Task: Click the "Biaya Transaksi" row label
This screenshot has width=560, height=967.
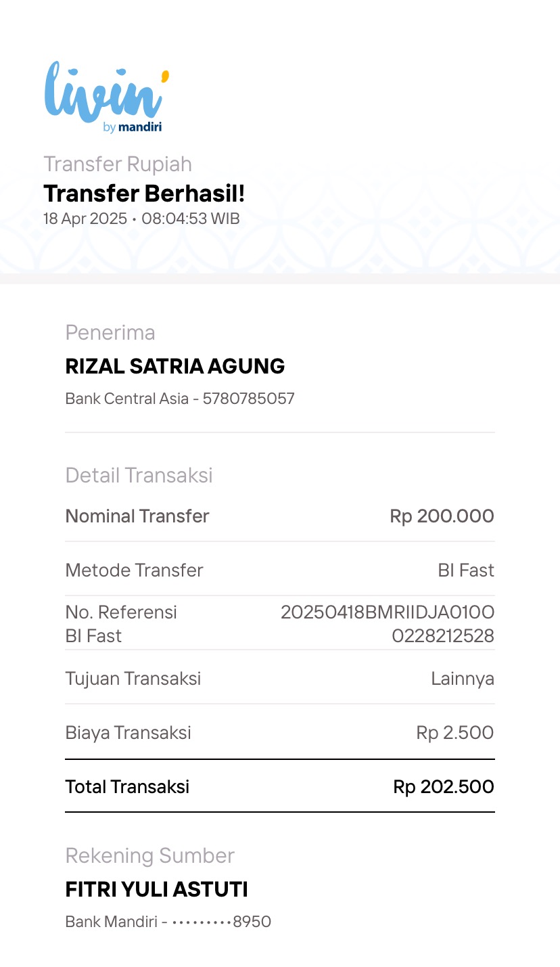Action: tap(128, 733)
